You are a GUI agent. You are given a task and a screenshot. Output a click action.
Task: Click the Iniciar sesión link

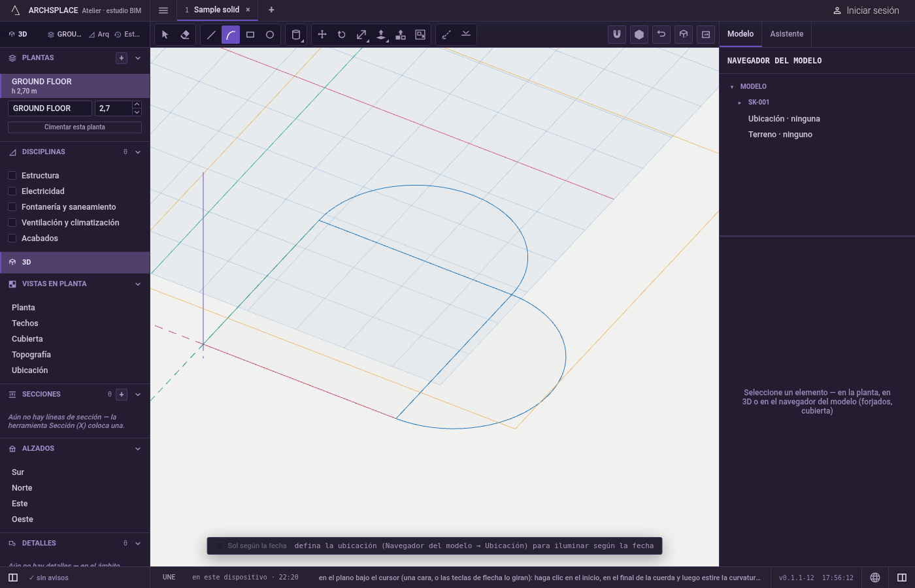point(866,10)
